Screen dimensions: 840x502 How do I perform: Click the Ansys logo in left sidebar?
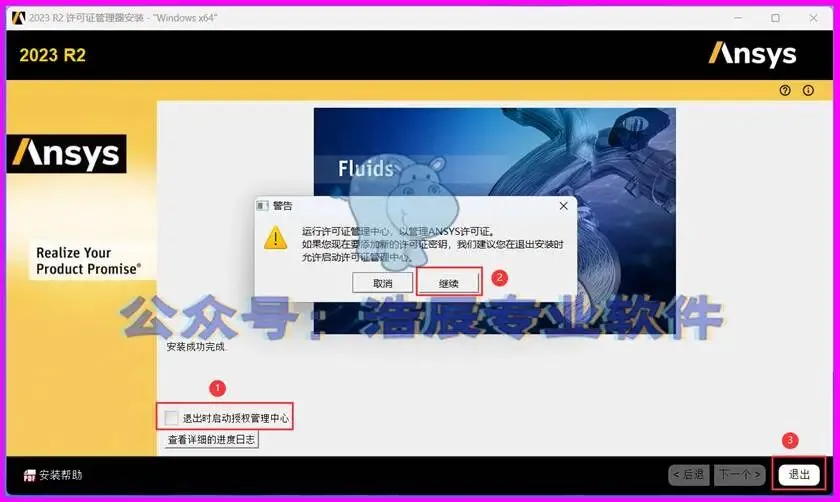tap(66, 154)
